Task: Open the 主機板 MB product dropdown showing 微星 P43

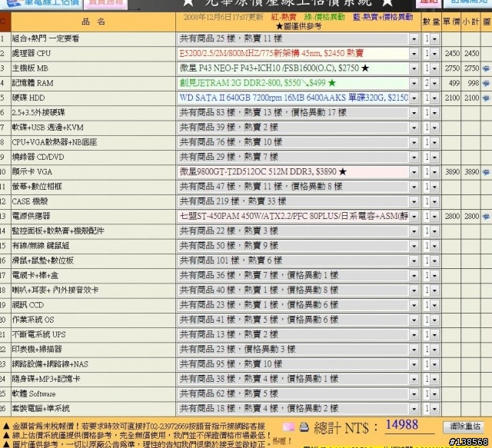Action: [298, 68]
